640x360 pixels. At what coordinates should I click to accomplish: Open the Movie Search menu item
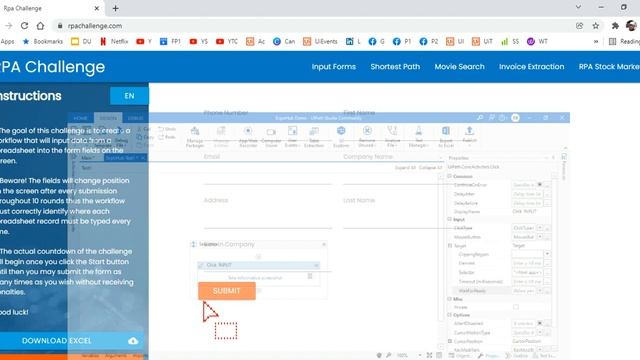459,67
